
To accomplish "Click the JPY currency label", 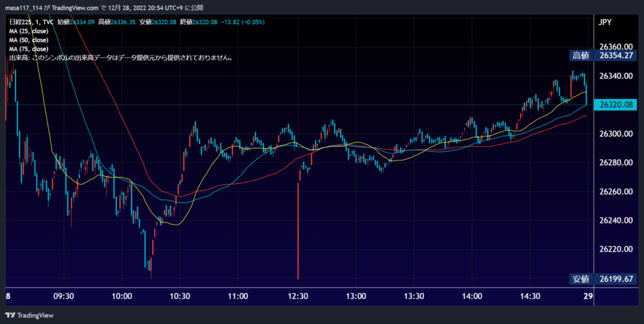I will pyautogui.click(x=605, y=23).
